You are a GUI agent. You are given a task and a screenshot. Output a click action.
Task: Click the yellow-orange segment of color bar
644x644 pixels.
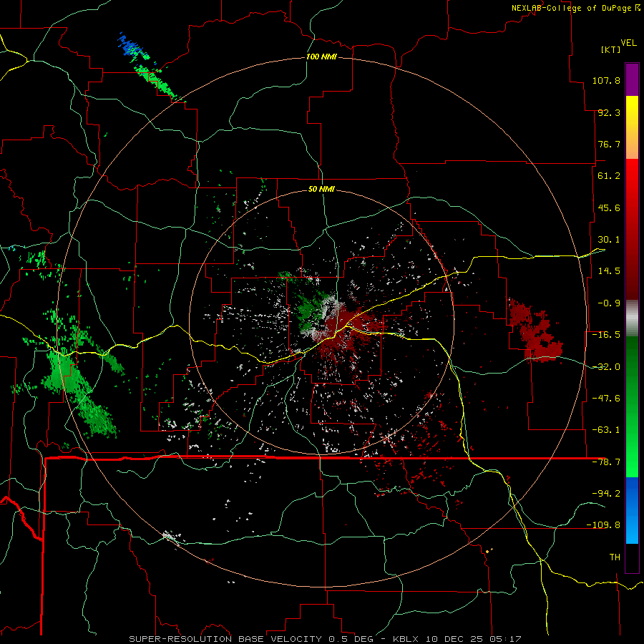tap(632, 127)
